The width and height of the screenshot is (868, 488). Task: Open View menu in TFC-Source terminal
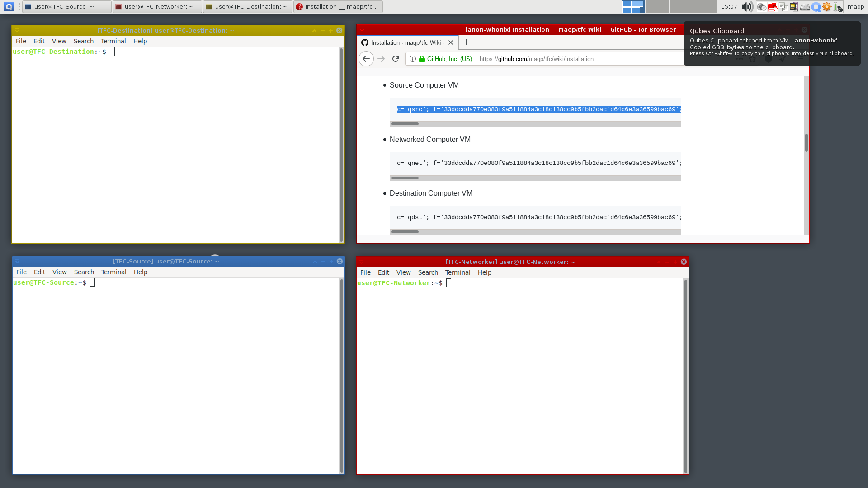[59, 272]
